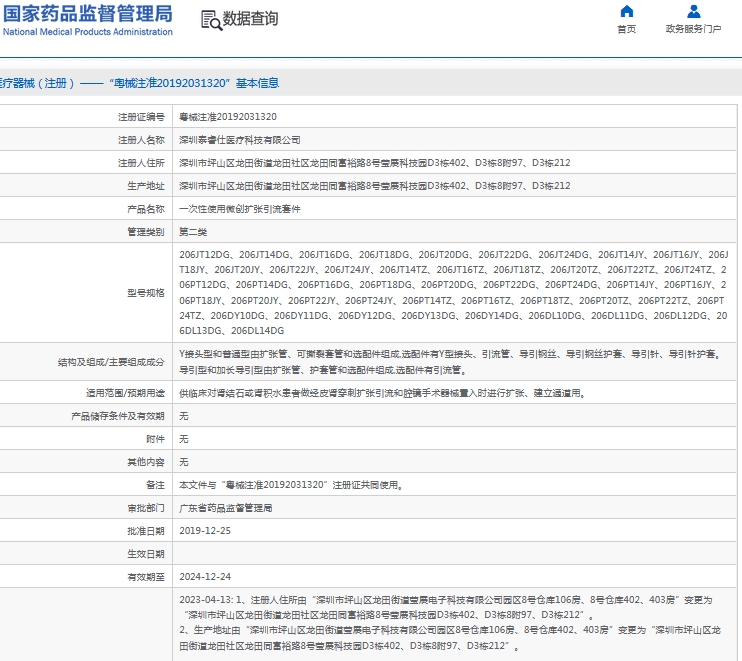
Task: Click the date 2024-12-24
Action: click(x=205, y=577)
